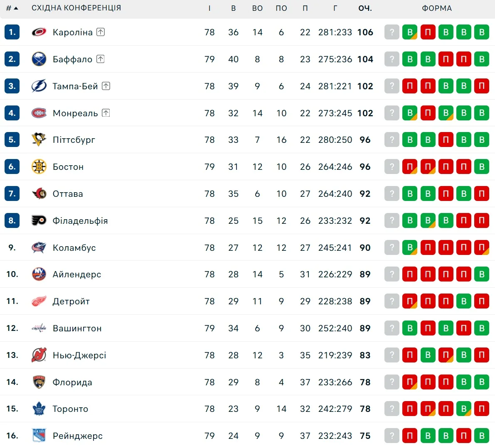
Task: Click the Carolina Hurricanes team logo
Action: tap(39, 32)
